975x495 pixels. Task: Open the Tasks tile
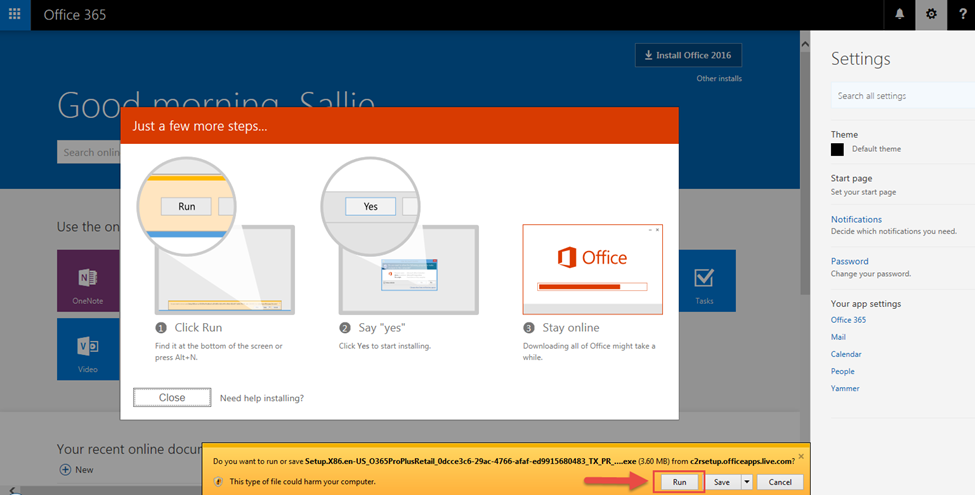point(704,280)
